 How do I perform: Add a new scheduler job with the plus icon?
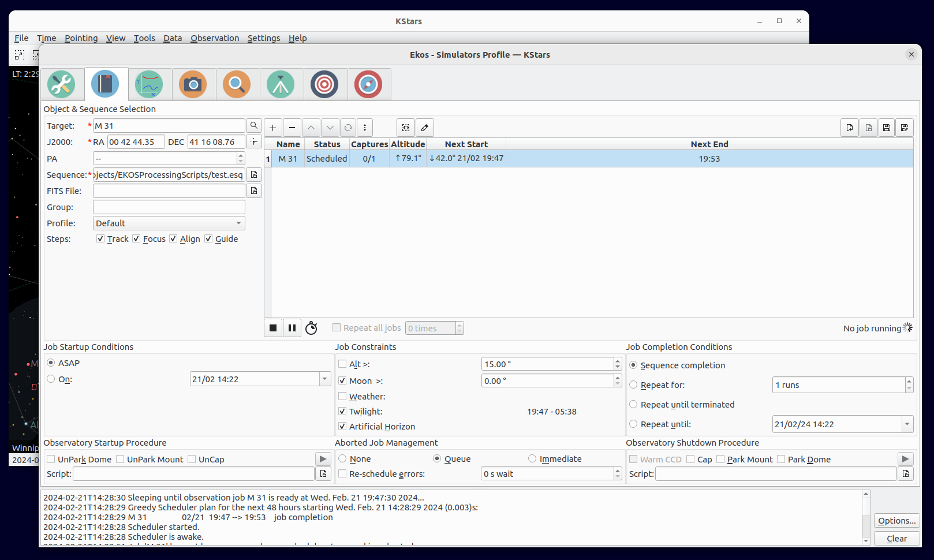coord(272,128)
